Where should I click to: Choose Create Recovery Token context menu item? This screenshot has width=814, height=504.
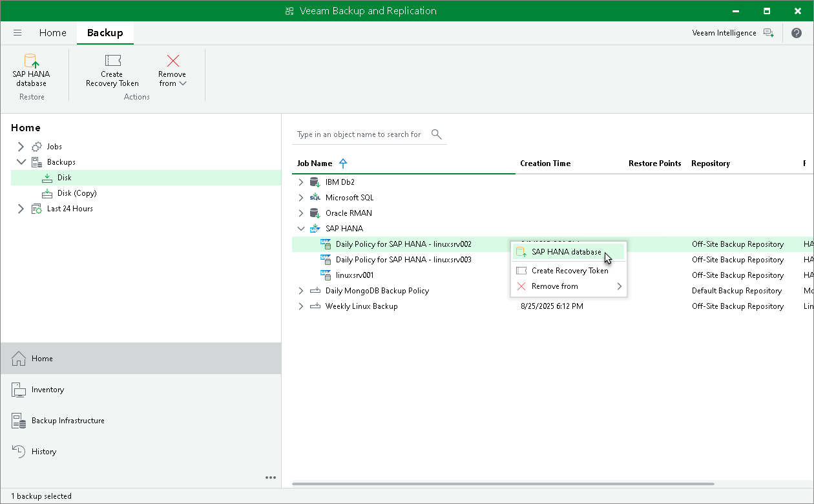tap(569, 271)
